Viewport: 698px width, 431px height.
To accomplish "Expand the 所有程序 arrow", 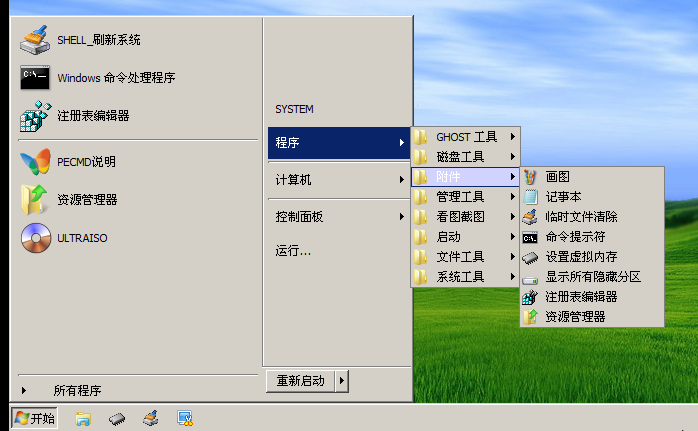I will 24,390.
